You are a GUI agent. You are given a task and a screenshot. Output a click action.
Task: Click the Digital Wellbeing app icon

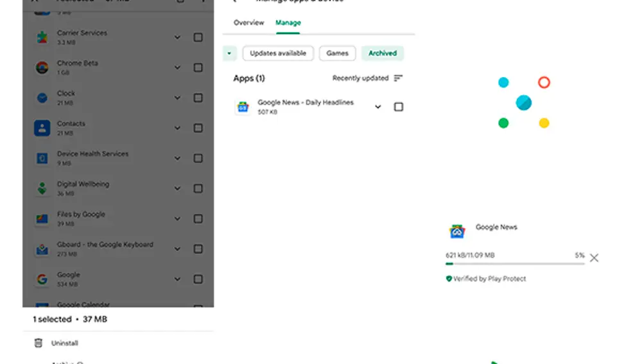[42, 188]
